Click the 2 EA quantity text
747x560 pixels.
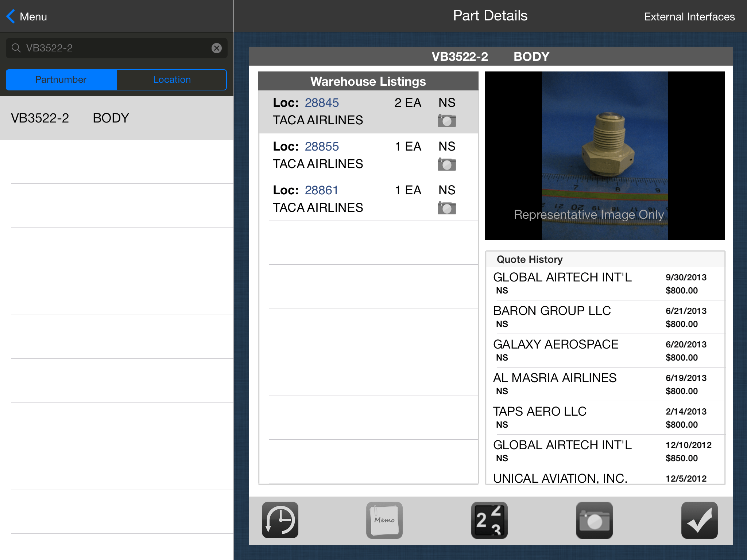click(408, 103)
